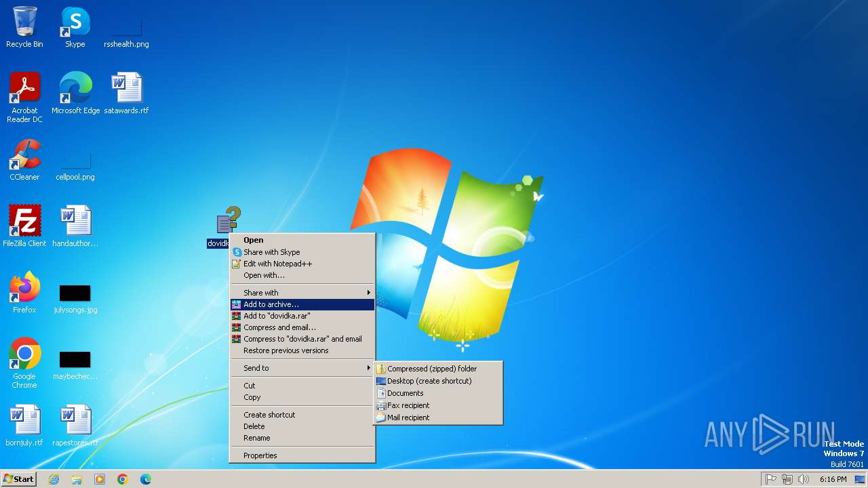
Task: Select the satawards.rtf document icon
Action: (x=126, y=94)
